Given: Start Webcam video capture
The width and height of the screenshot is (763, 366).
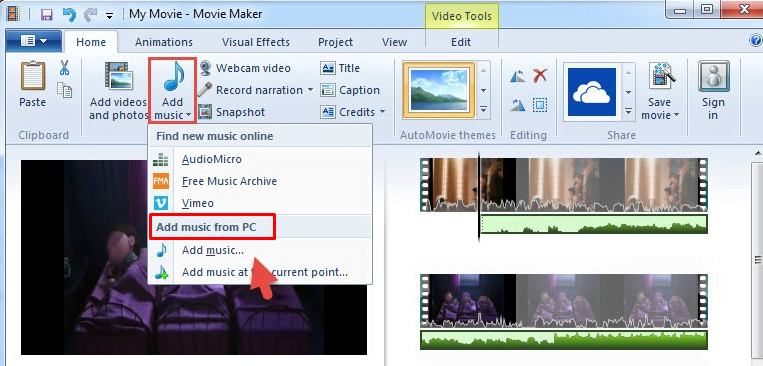Looking at the screenshot, I should click(x=244, y=68).
